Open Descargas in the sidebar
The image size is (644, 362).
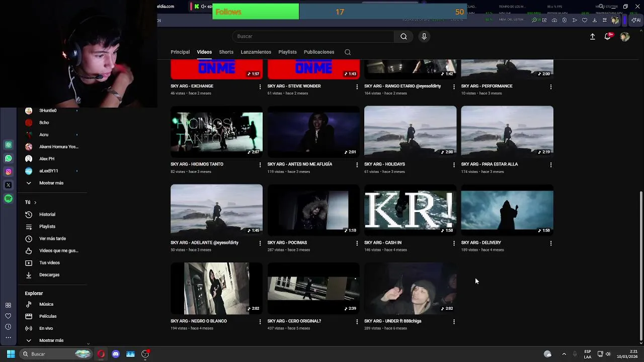pyautogui.click(x=52, y=275)
